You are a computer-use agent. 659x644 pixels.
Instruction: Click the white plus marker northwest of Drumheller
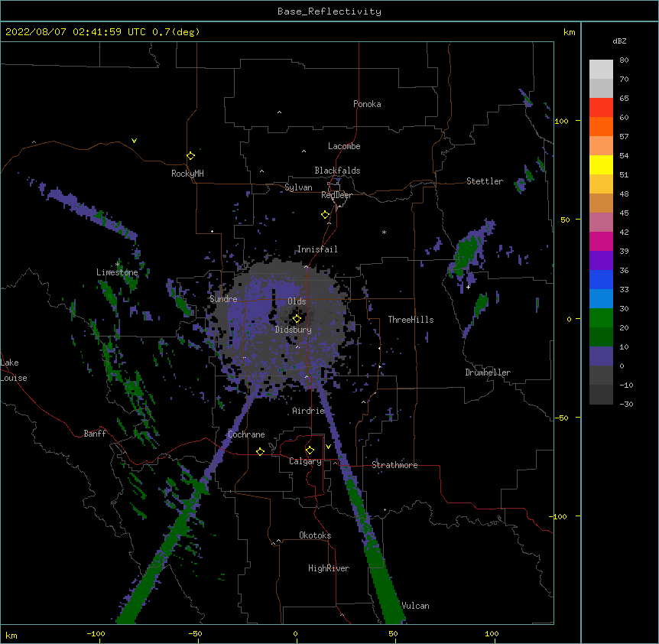point(468,287)
